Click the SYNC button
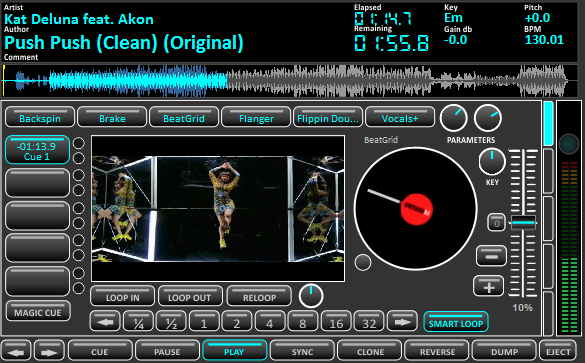This screenshot has width=585, height=363. [302, 351]
